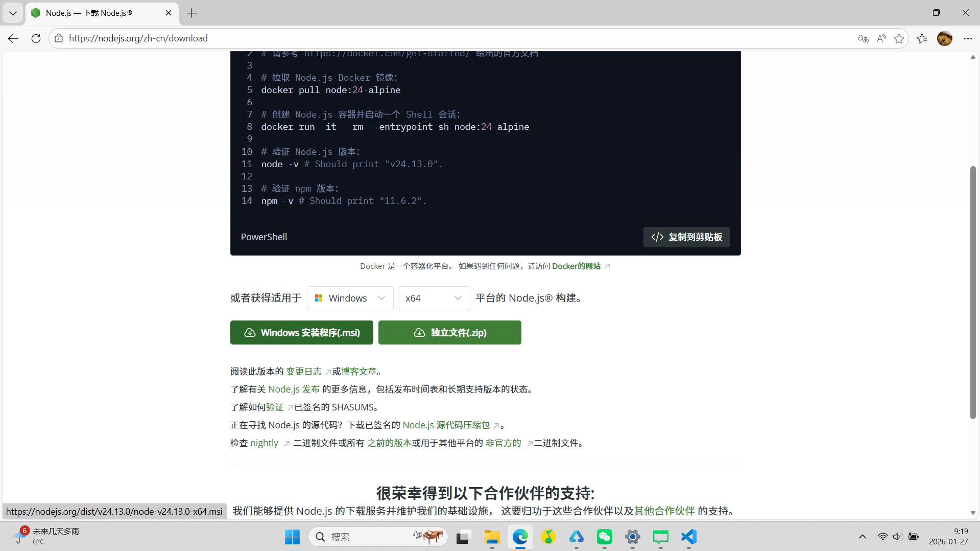Image resolution: width=980 pixels, height=551 pixels.
Task: Click the scrollbar up arrow
Action: tap(973, 57)
